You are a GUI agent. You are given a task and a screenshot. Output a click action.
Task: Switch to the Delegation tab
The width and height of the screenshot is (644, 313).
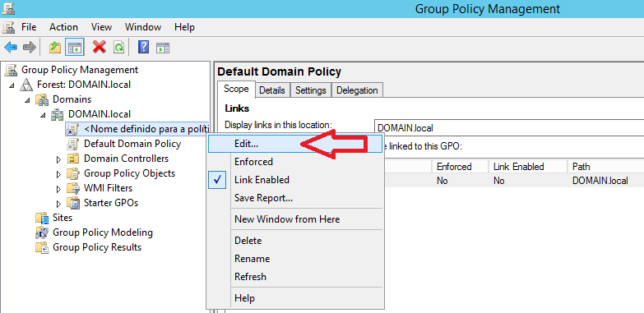pos(357,90)
